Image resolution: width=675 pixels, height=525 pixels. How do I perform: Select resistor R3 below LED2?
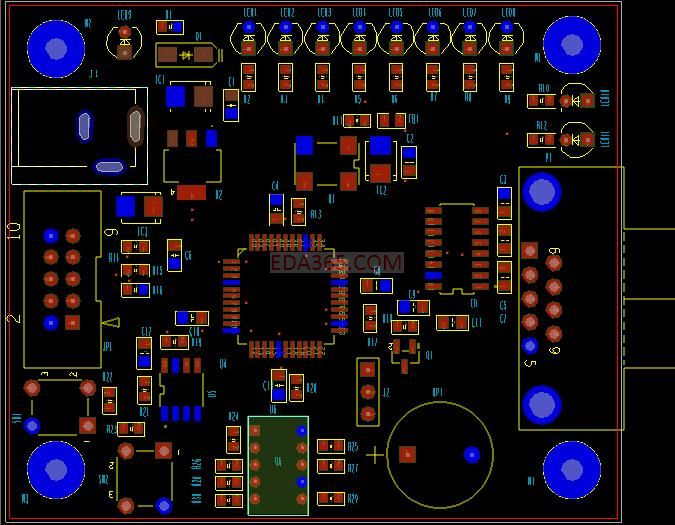coord(285,77)
